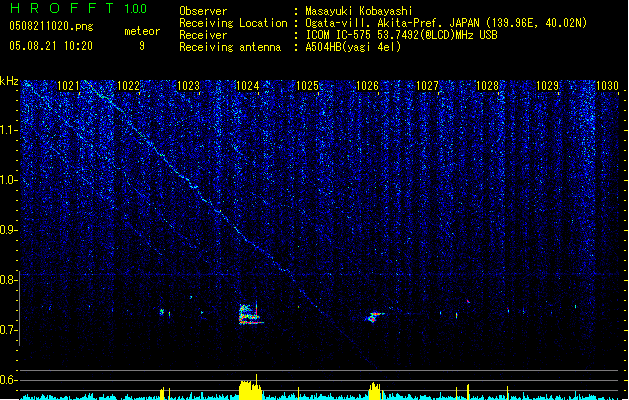
Task: Click the meteor count label
Action: tap(142, 31)
